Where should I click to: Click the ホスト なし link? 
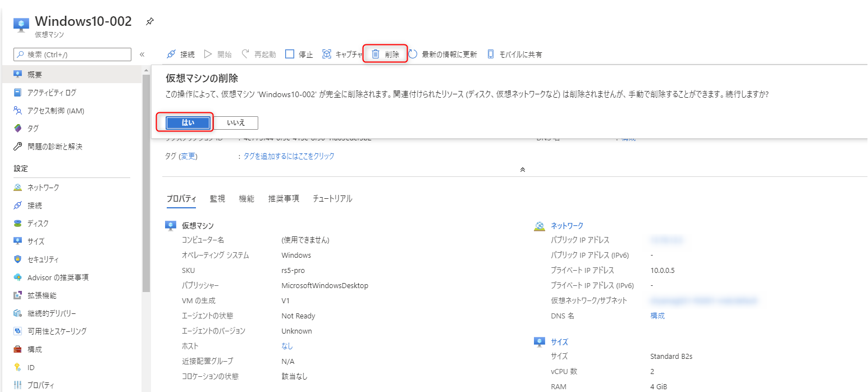point(287,346)
